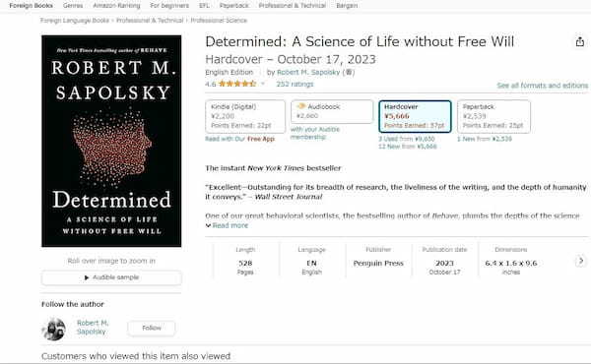This screenshot has width=591, height=364.
Task: Click the next arrow in the product details carousel
Action: pyautogui.click(x=581, y=261)
